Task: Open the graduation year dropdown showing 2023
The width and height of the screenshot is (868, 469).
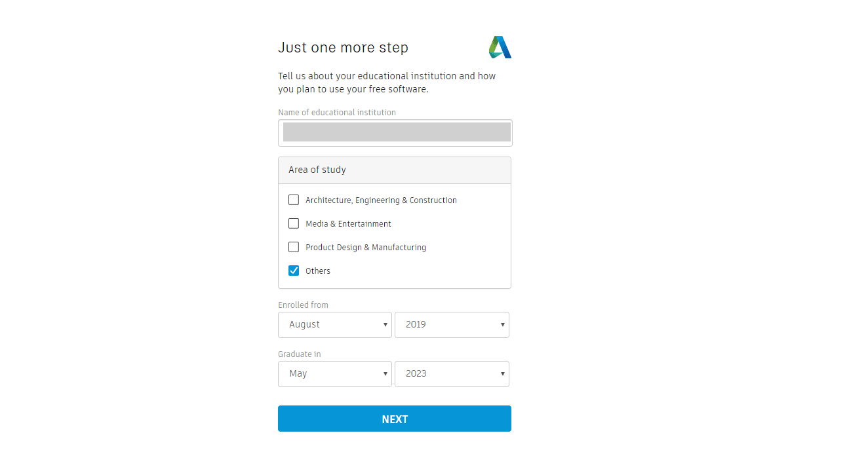Action: coord(452,374)
